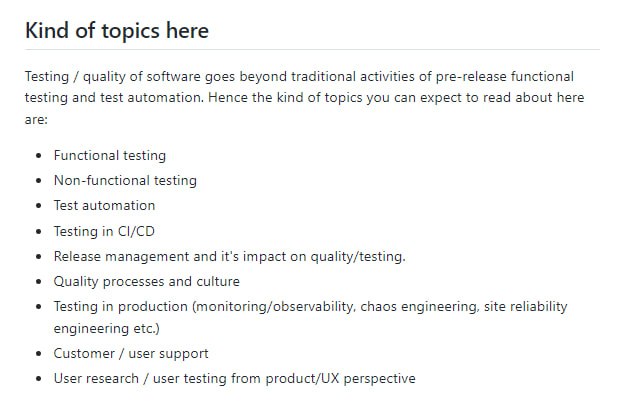
Task: Click the intro paragraph about testing quality
Action: pyautogui.click(x=300, y=97)
